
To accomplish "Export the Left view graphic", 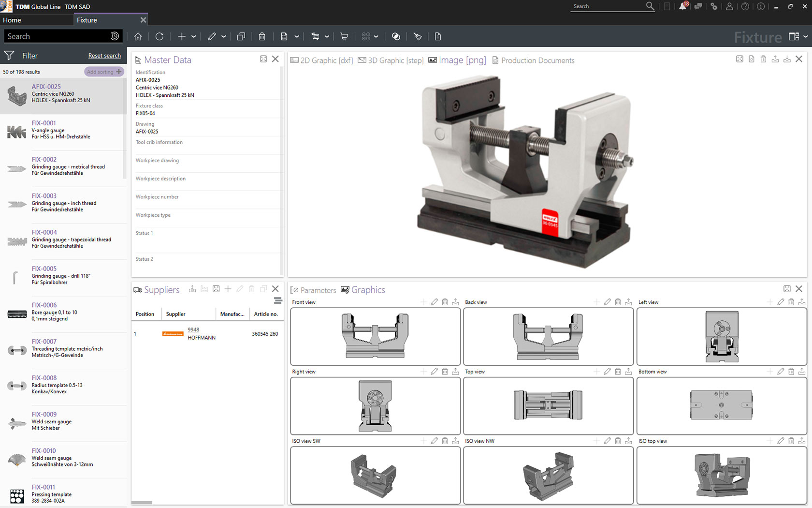I will pyautogui.click(x=802, y=302).
